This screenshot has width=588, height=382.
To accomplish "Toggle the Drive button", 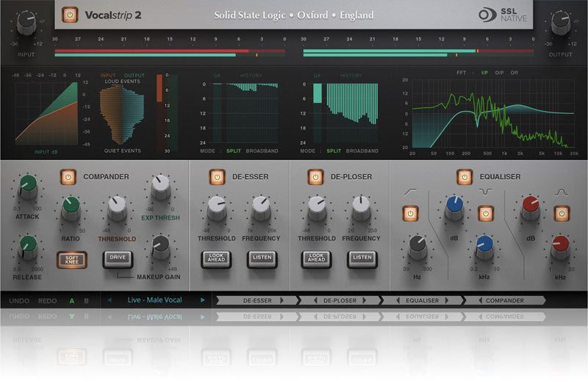I will [x=118, y=259].
